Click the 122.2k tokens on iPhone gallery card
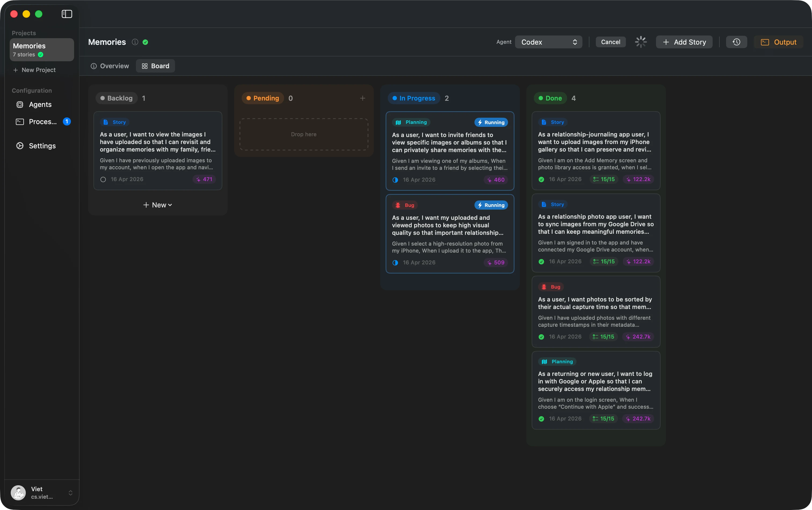This screenshot has width=812, height=510. (x=639, y=179)
